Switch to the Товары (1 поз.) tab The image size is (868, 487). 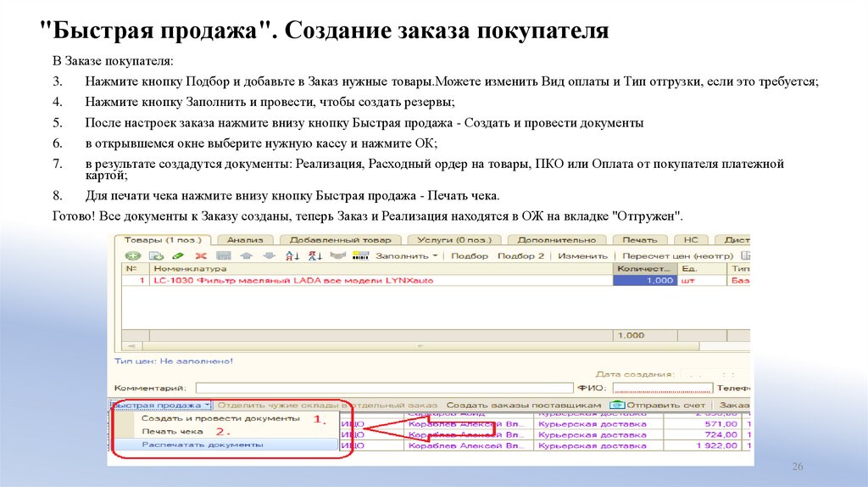click(x=163, y=240)
